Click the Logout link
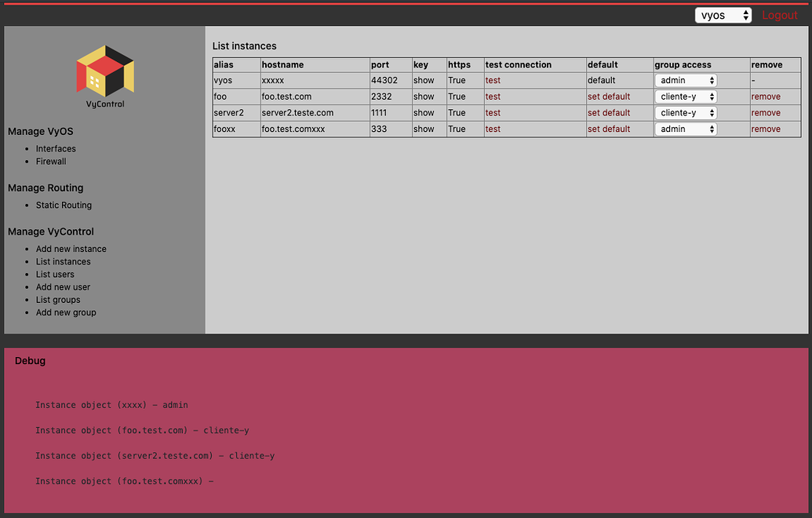This screenshot has width=812, height=518. coord(779,15)
